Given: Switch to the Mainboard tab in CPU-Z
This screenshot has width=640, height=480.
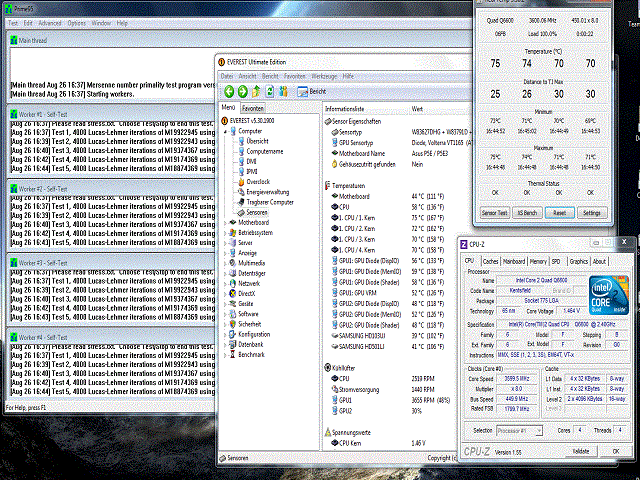Looking at the screenshot, I should pyautogui.click(x=513, y=261).
